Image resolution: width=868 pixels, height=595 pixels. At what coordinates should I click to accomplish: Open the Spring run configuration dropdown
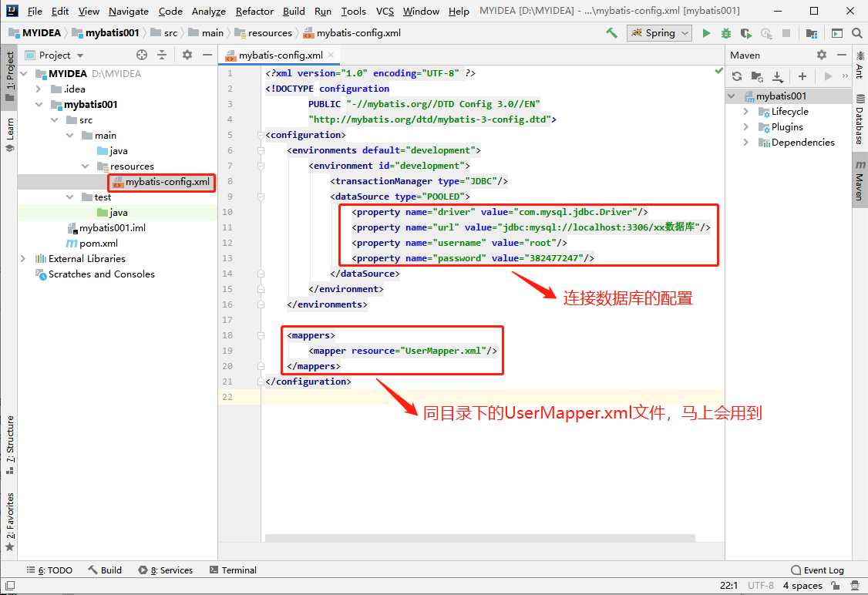click(x=659, y=33)
